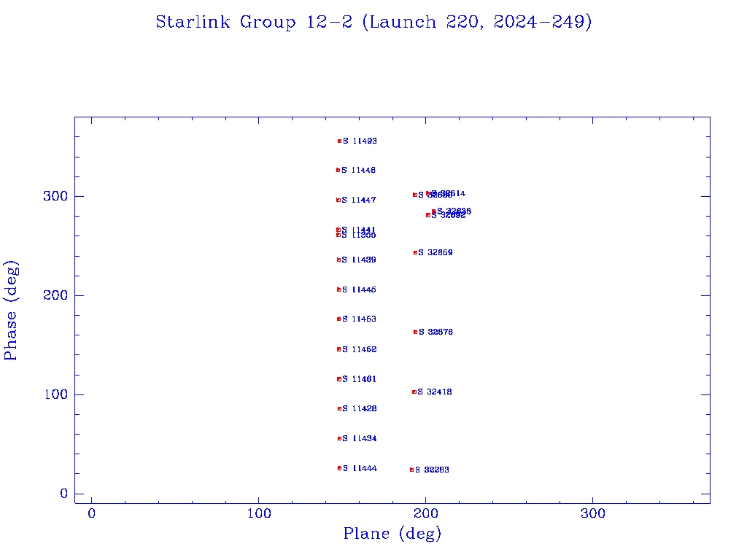Image resolution: width=747 pixels, height=560 pixels.
Task: Select the S 11493 data label
Action: 360,141
